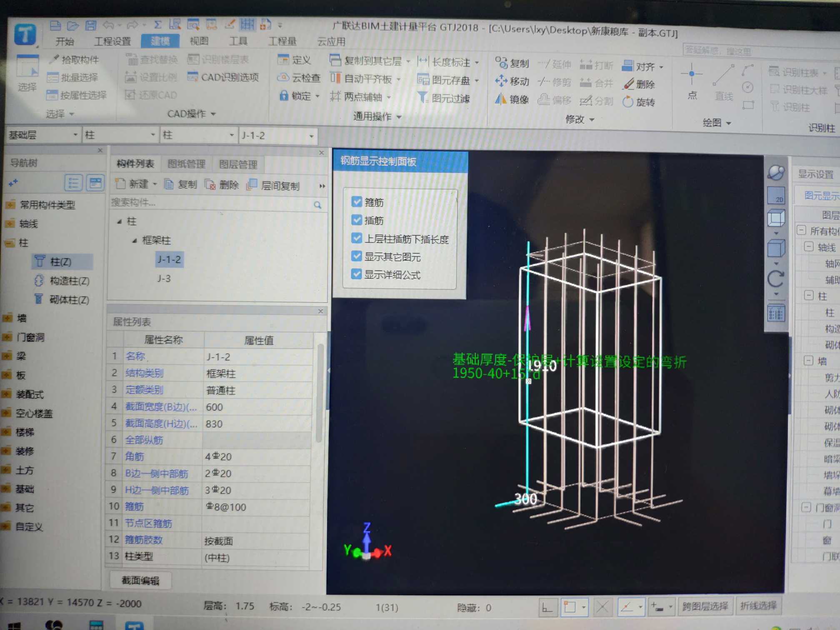Click the list view icon in navigation tree
840x630 pixels.
point(73,182)
